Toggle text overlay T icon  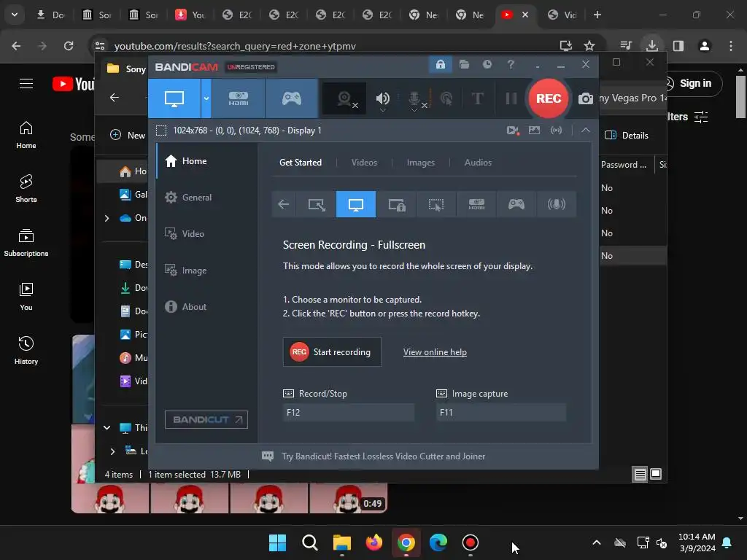[477, 98]
